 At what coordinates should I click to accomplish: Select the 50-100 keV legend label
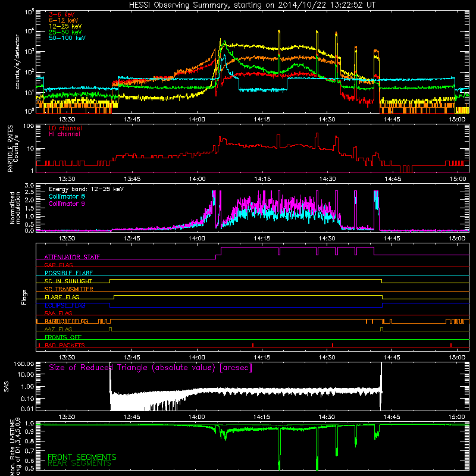click(x=67, y=38)
